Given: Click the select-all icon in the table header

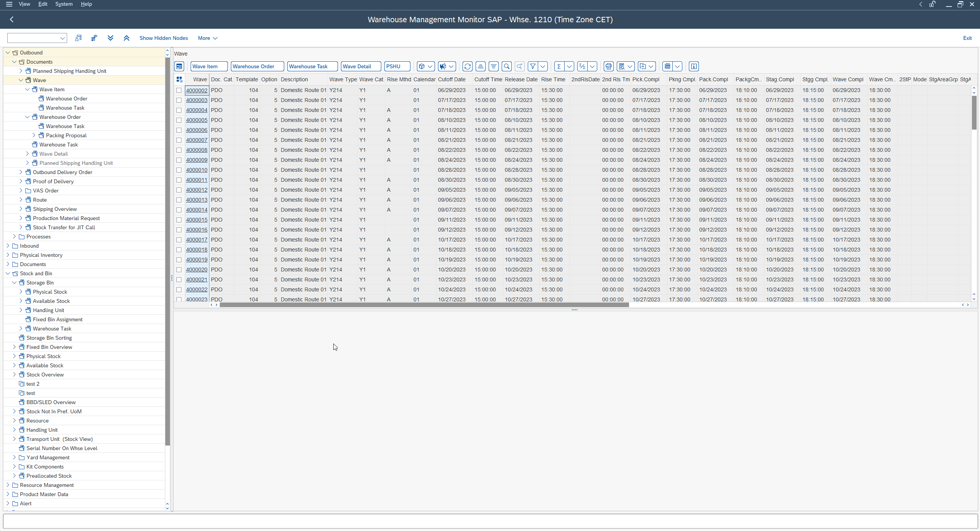Looking at the screenshot, I should coord(179,79).
